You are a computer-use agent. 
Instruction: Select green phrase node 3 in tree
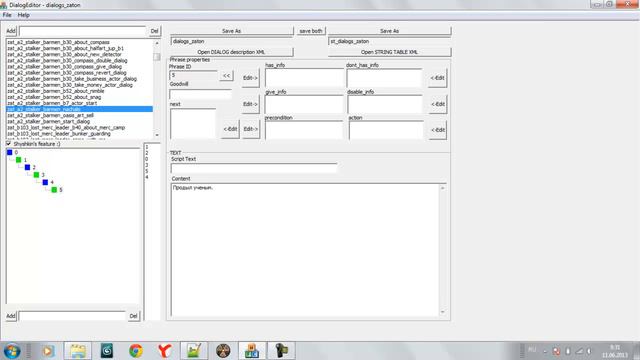[36, 175]
